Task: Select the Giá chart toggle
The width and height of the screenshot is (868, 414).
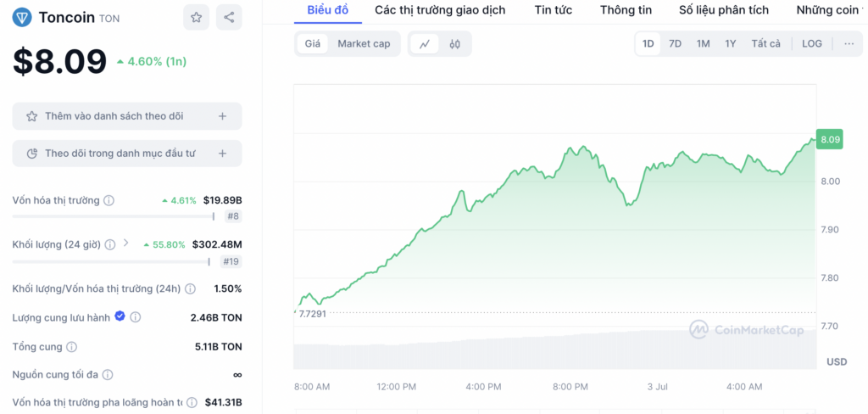Action: coord(313,44)
